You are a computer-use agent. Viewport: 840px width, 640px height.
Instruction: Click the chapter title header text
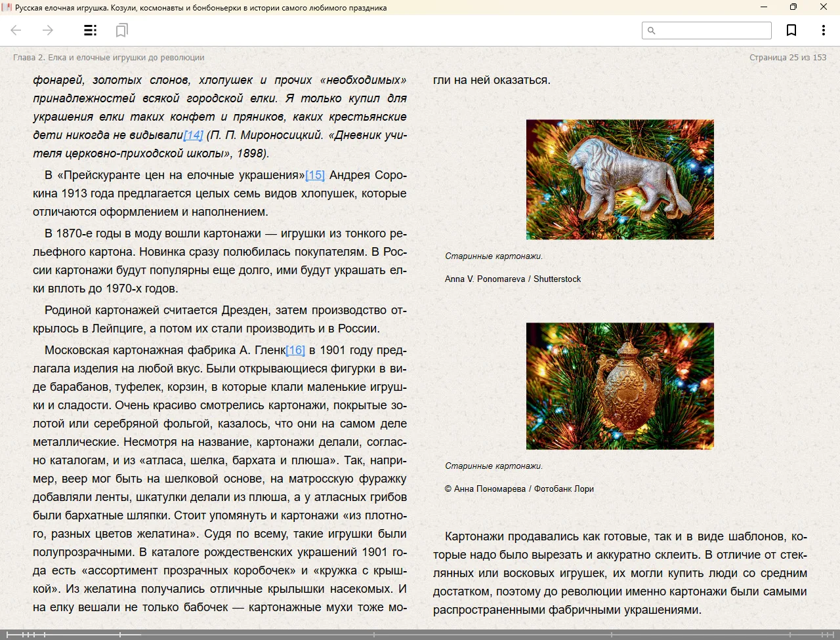(109, 58)
